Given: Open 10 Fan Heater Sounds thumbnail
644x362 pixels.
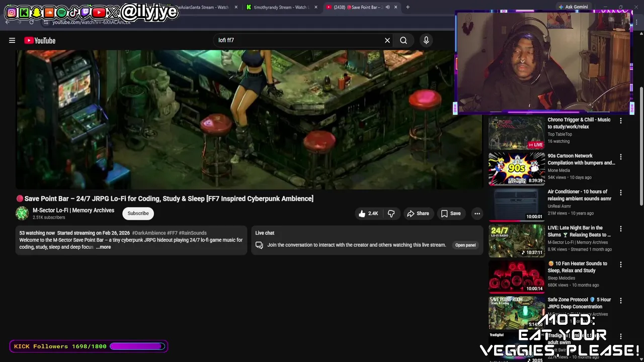Looking at the screenshot, I should click(x=517, y=277).
